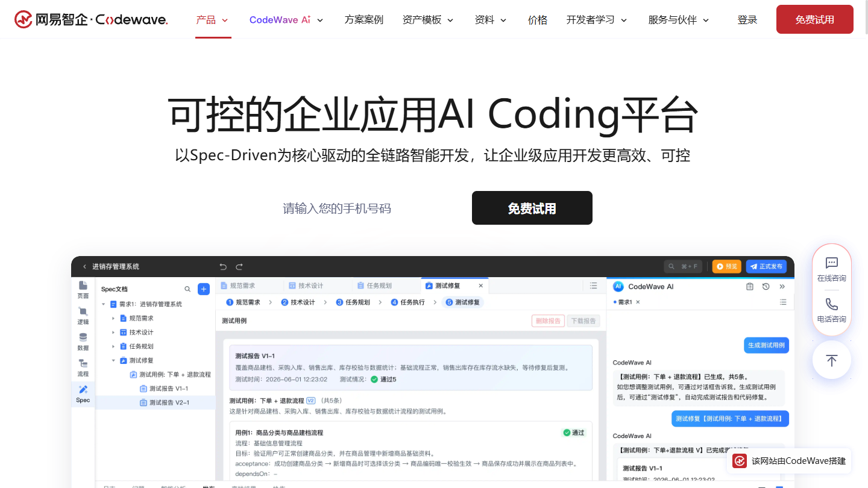Collapse the 测试修复 tree node
This screenshot has height=488, width=868.
point(113,360)
